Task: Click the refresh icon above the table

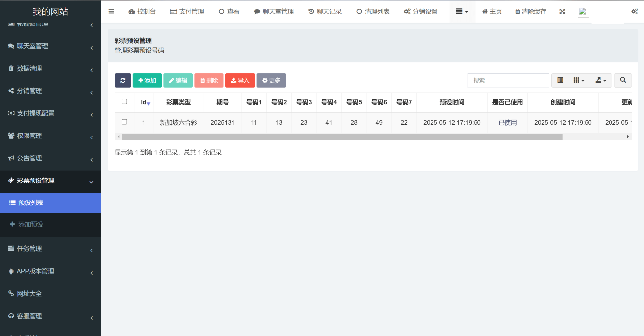Action: [x=123, y=80]
